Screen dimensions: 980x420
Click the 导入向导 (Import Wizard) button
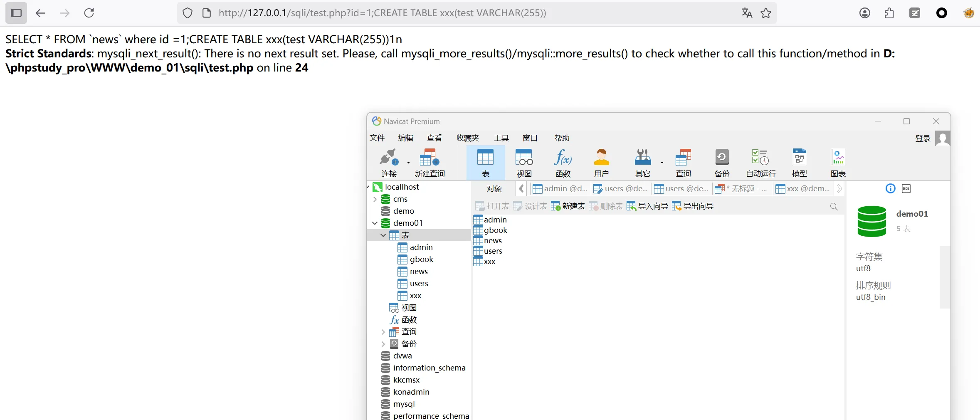click(x=647, y=206)
